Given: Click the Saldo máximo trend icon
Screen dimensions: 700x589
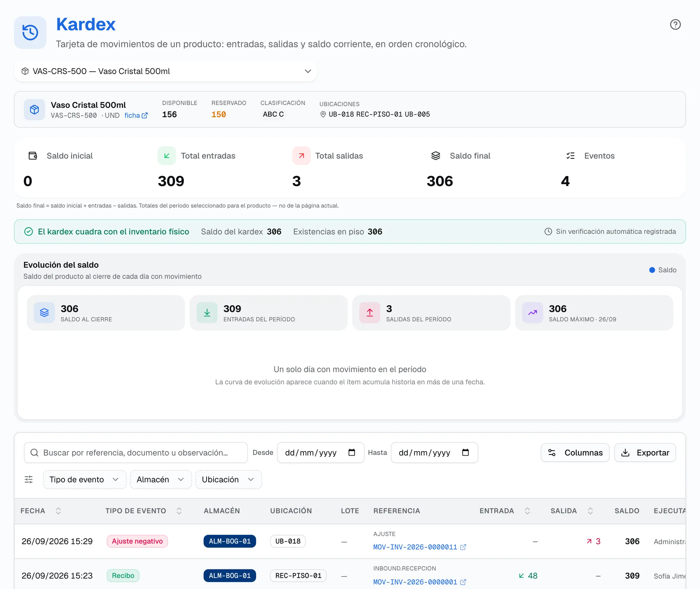Looking at the screenshot, I should tap(532, 313).
